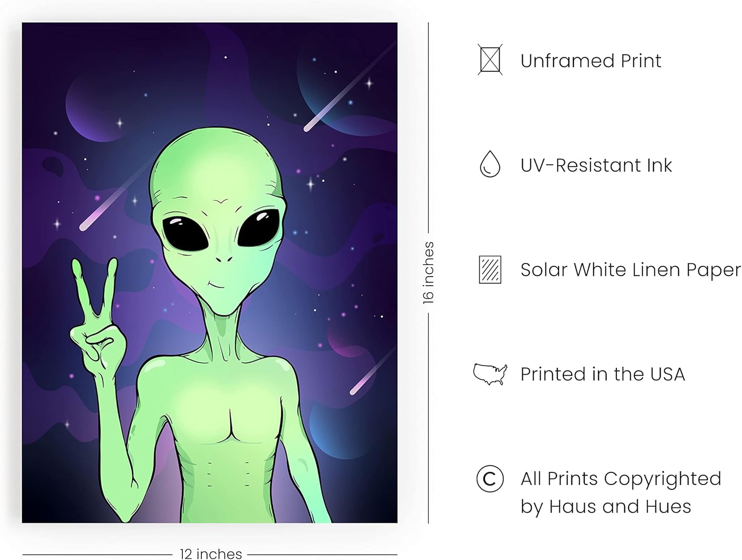Click the "Printed in the USA" text
The image size is (742, 560).
click(x=603, y=374)
